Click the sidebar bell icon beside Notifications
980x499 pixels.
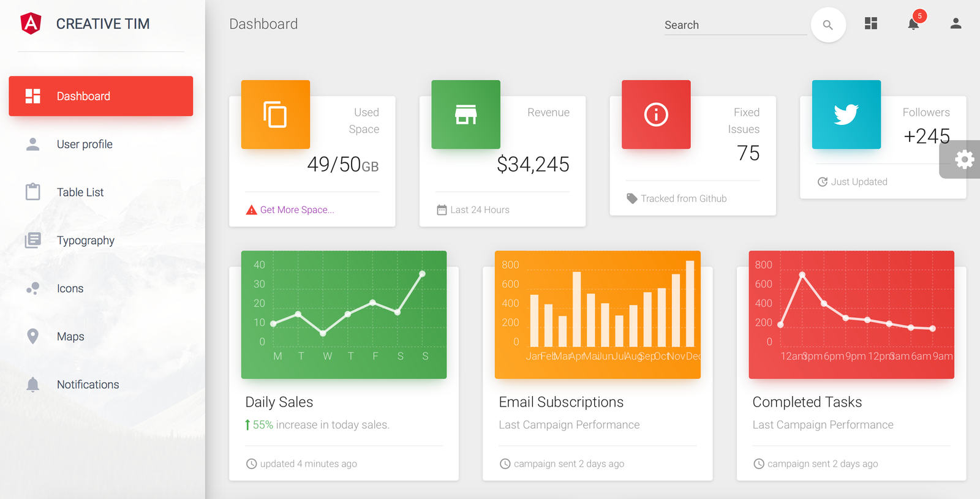click(x=33, y=385)
